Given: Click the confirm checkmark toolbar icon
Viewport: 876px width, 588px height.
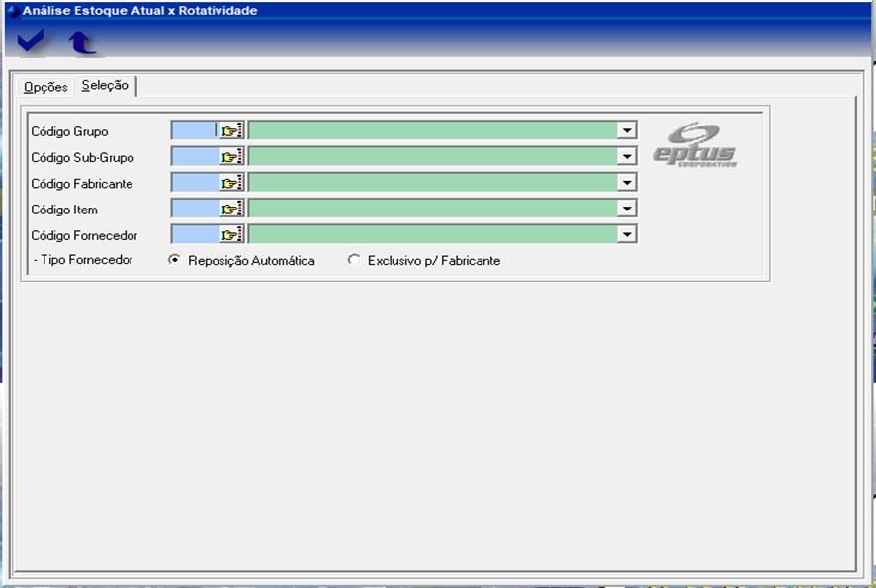Looking at the screenshot, I should click(31, 41).
